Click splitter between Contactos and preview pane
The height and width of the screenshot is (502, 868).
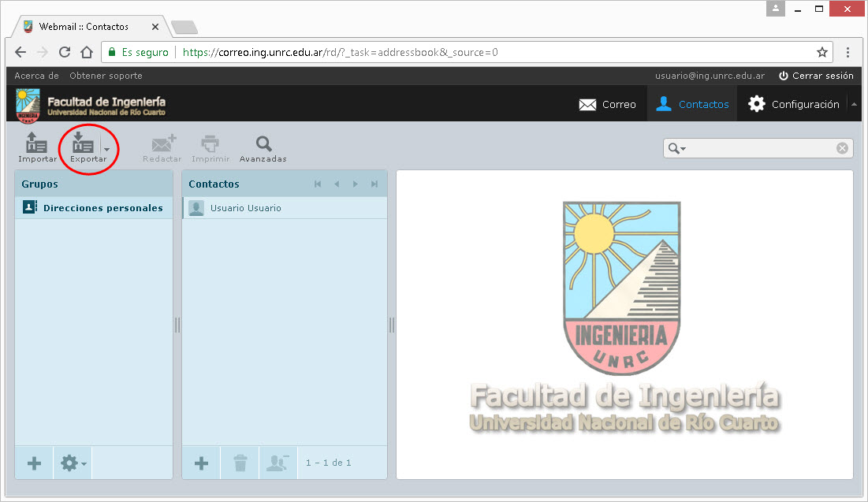(391, 325)
